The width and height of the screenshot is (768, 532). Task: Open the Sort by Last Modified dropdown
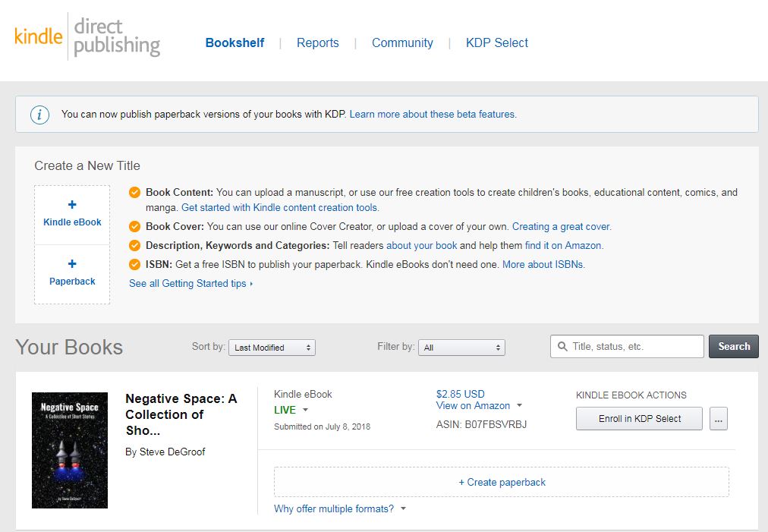272,348
